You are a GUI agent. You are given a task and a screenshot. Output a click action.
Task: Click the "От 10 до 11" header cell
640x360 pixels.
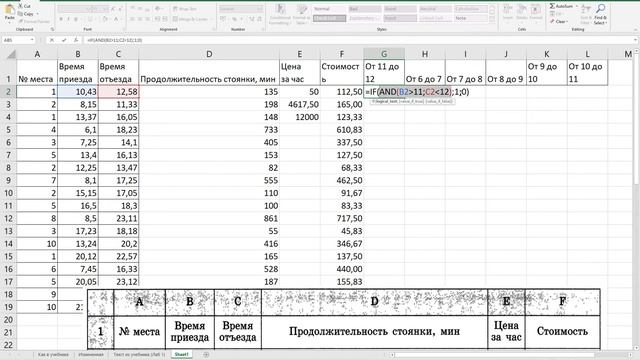click(587, 72)
